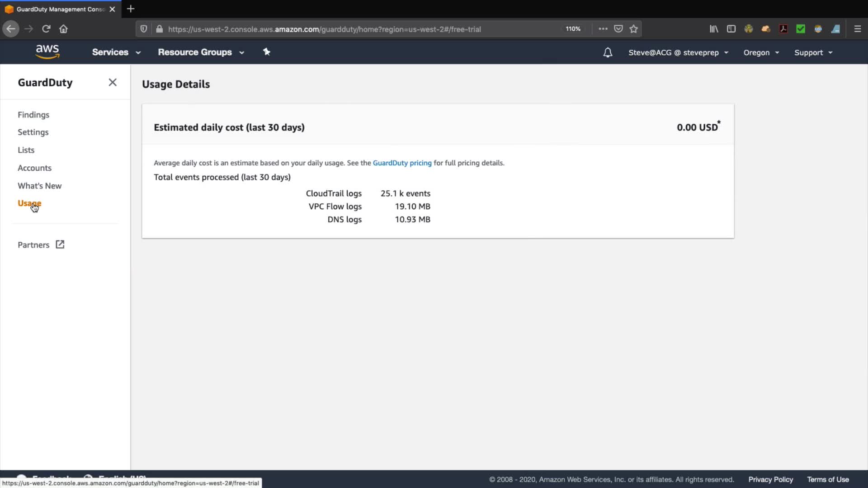868x488 pixels.
Task: Click the AWS logo home icon
Action: [x=47, y=52]
